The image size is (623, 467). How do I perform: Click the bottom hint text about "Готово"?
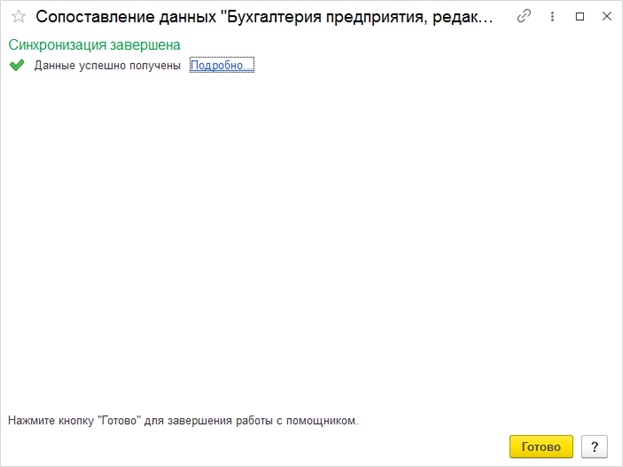coord(183,421)
